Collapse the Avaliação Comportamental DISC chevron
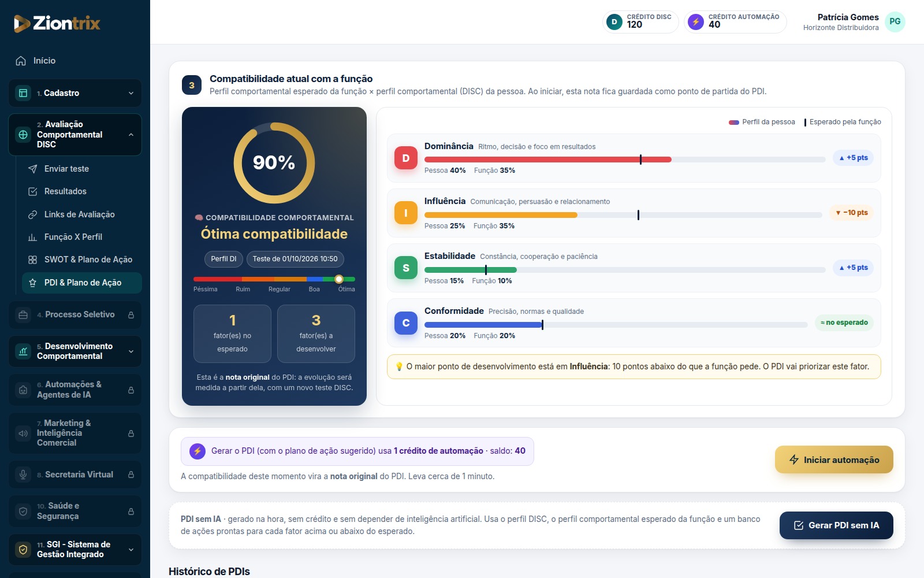Screen dimensions: 924x578 [131, 135]
